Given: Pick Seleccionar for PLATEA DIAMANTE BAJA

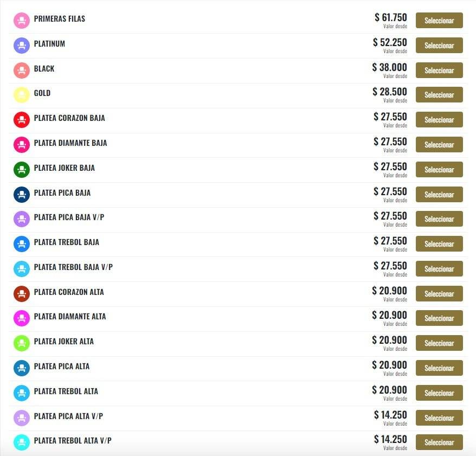Looking at the screenshot, I should [439, 145].
